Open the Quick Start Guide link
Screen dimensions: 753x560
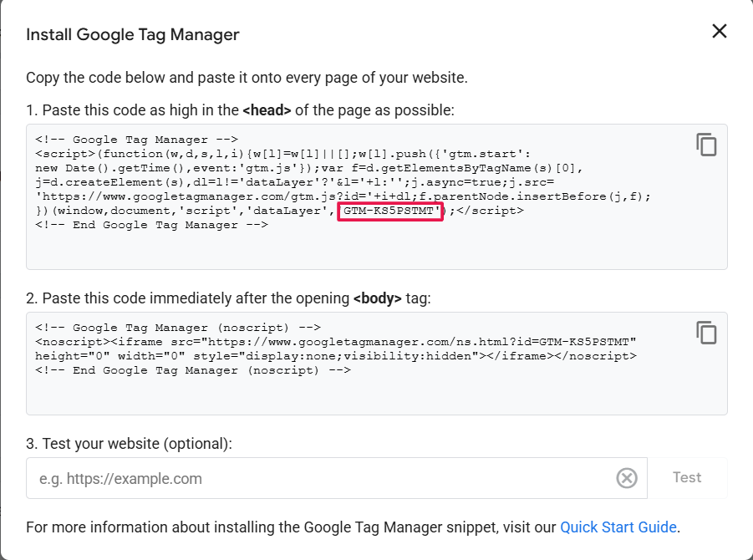click(x=618, y=527)
